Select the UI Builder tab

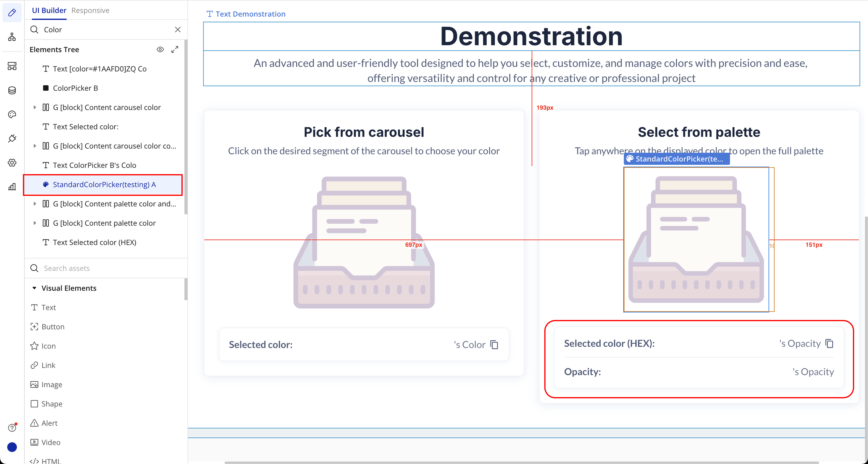(49, 10)
